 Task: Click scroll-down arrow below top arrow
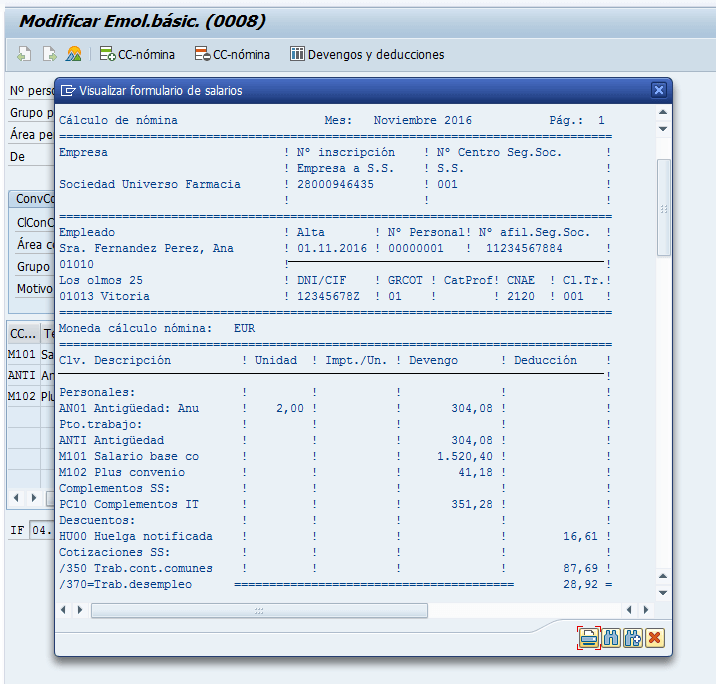[663, 129]
